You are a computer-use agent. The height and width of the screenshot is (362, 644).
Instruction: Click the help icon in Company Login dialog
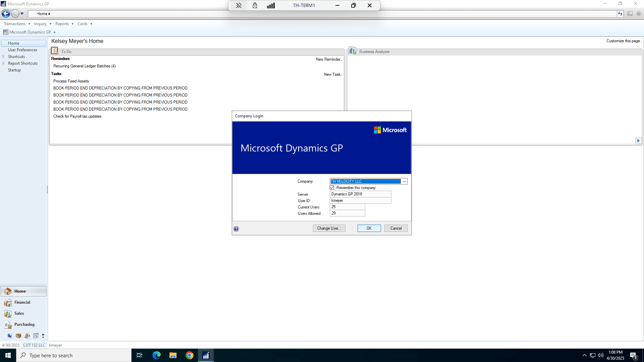coord(236,229)
